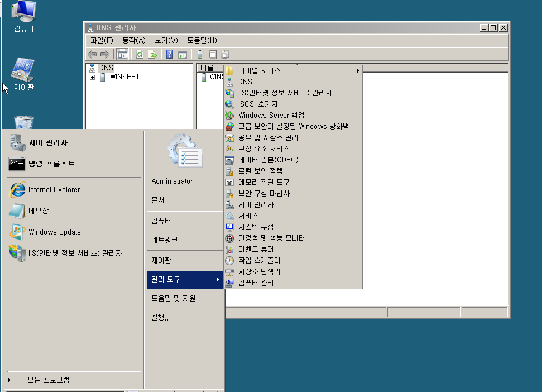Open 고급 보안이 설정된 Windows 방화벽
This screenshot has height=392, width=542.
[293, 126]
